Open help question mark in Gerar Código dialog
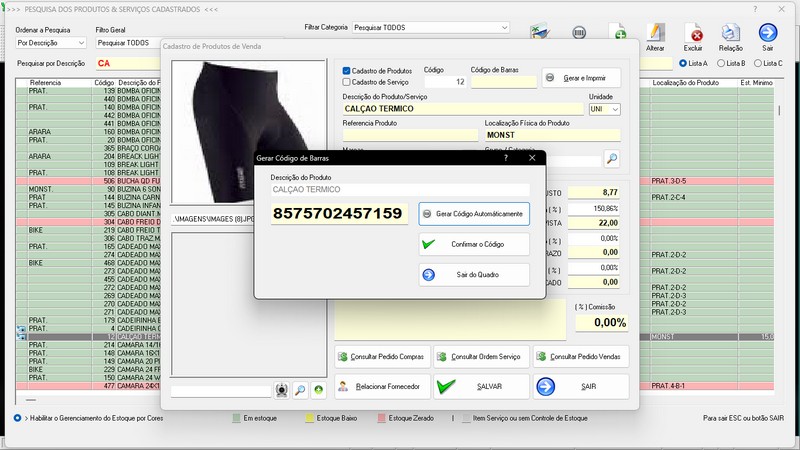800x450 pixels. click(506, 158)
